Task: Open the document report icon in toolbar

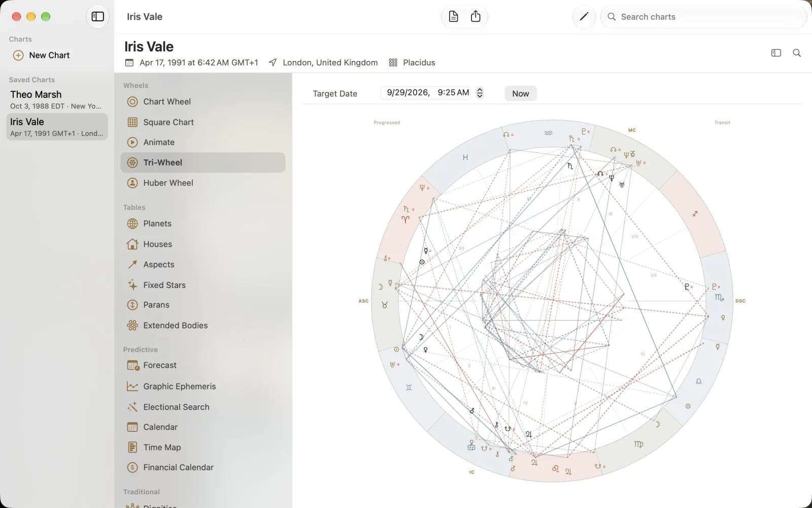Action: coord(453,17)
